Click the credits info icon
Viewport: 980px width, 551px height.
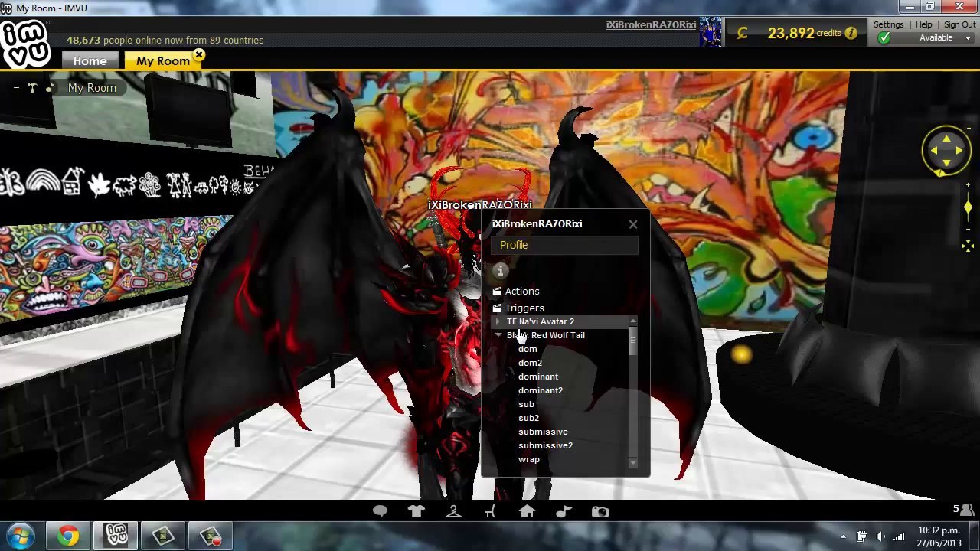(x=851, y=33)
